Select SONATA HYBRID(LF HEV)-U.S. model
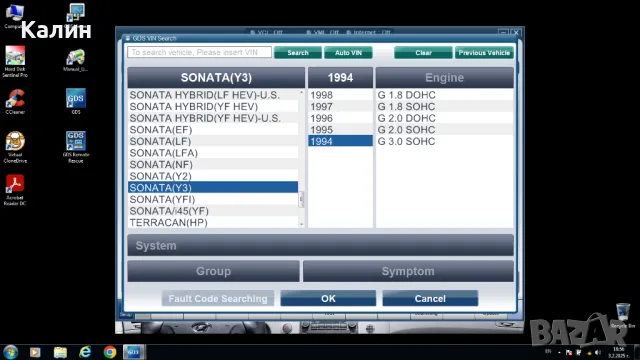 click(x=213, y=95)
